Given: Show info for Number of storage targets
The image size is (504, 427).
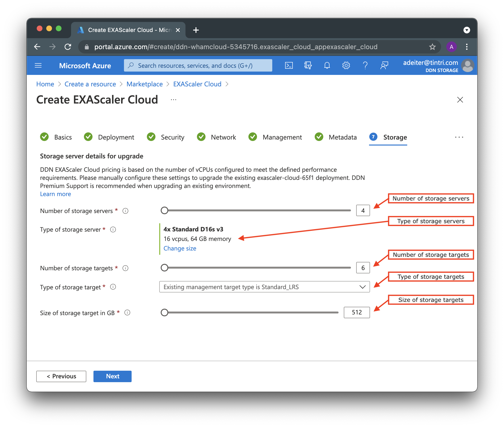Looking at the screenshot, I should click(x=125, y=268).
